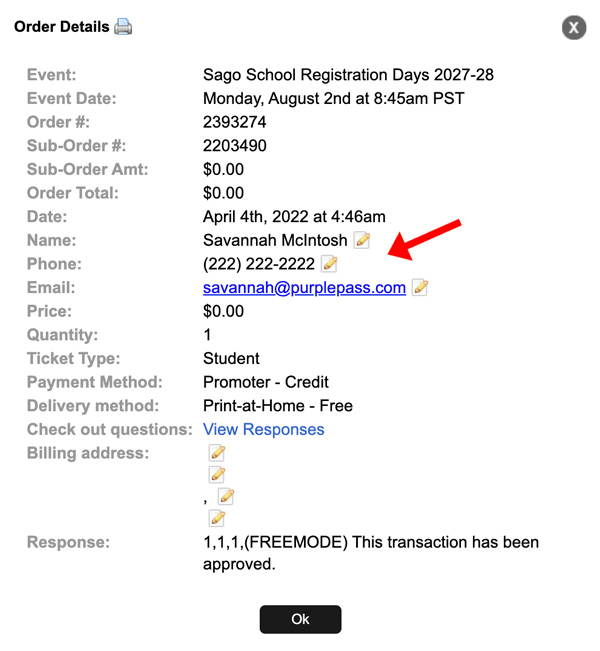
Task: Click the customer name Savannah McIntosh text
Action: 275,240
